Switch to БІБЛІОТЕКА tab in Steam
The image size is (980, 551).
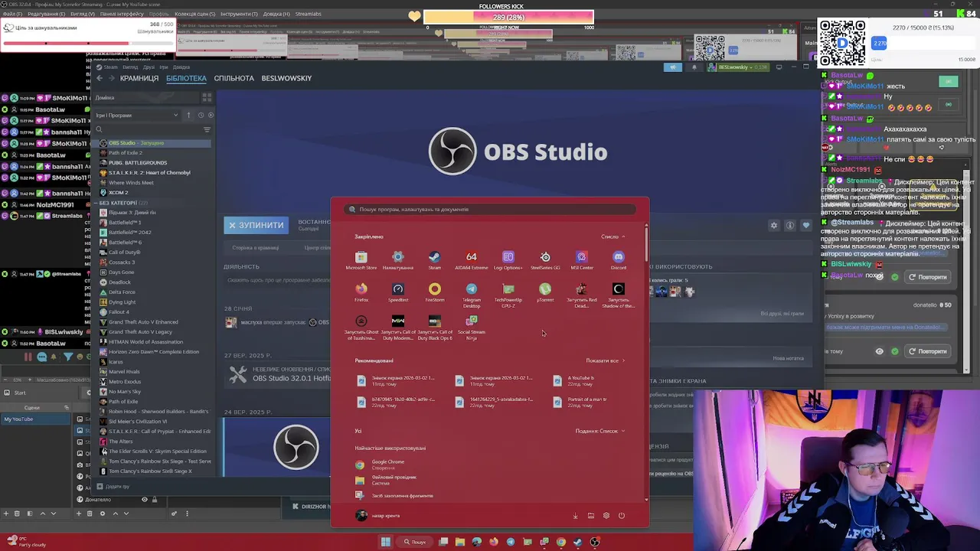coord(186,78)
